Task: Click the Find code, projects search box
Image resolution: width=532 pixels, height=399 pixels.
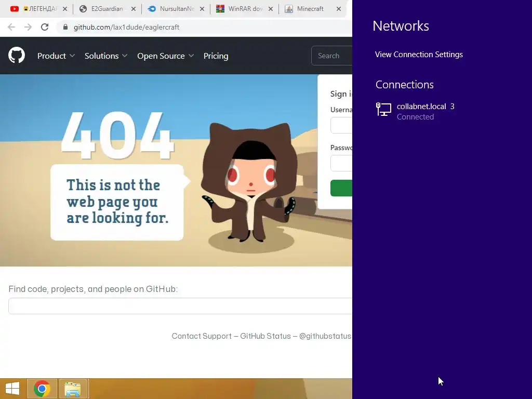Action: (x=180, y=306)
